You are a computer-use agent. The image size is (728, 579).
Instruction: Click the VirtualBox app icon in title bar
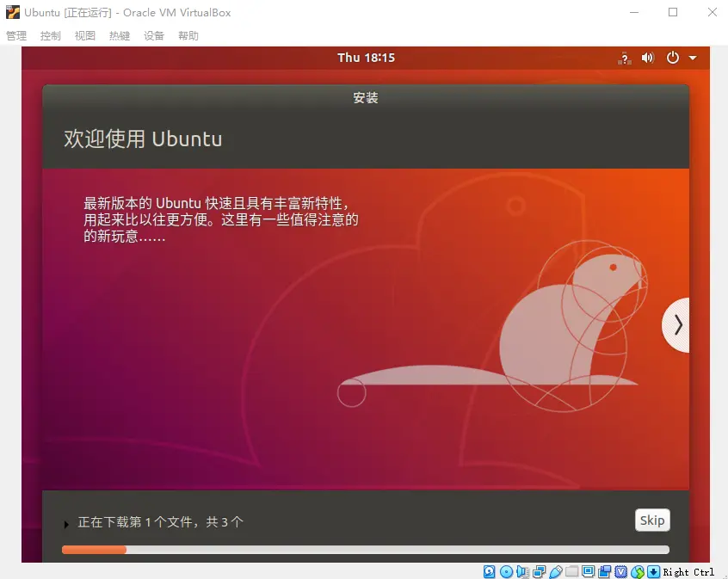pos(13,12)
